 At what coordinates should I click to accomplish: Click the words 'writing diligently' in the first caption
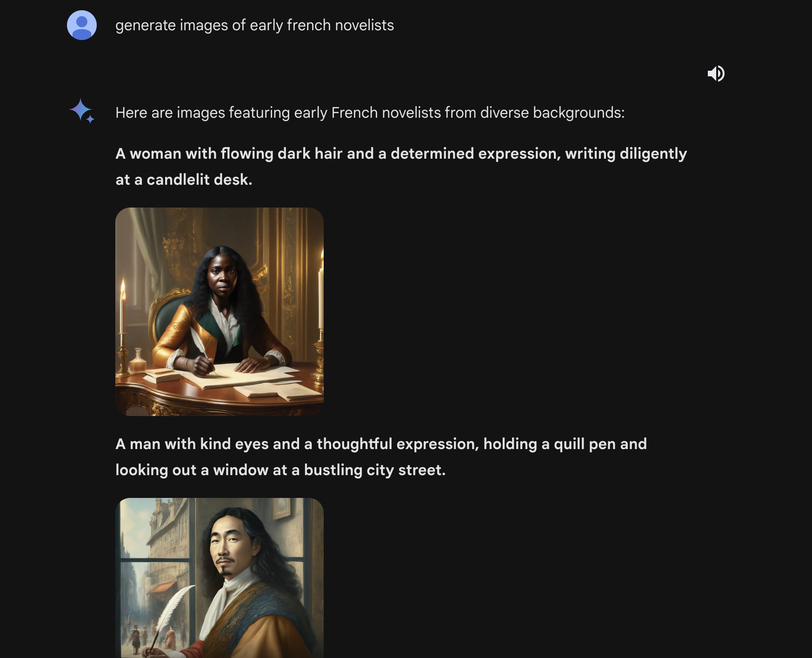626,154
